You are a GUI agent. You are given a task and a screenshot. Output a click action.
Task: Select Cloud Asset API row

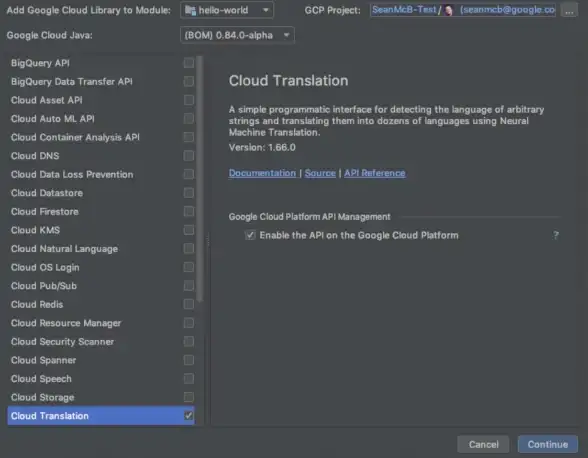tap(101, 100)
